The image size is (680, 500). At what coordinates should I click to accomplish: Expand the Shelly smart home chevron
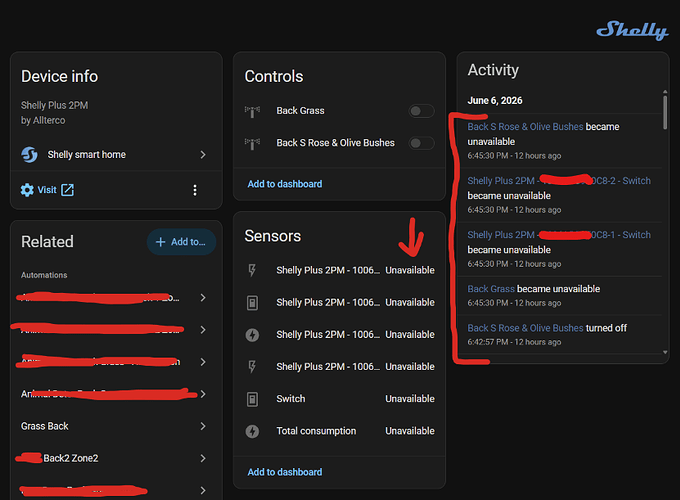point(203,154)
